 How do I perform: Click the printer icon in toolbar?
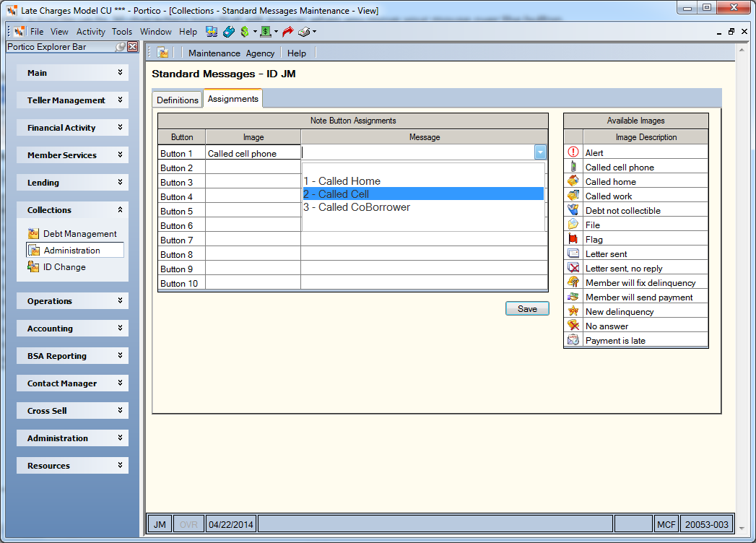(x=304, y=32)
